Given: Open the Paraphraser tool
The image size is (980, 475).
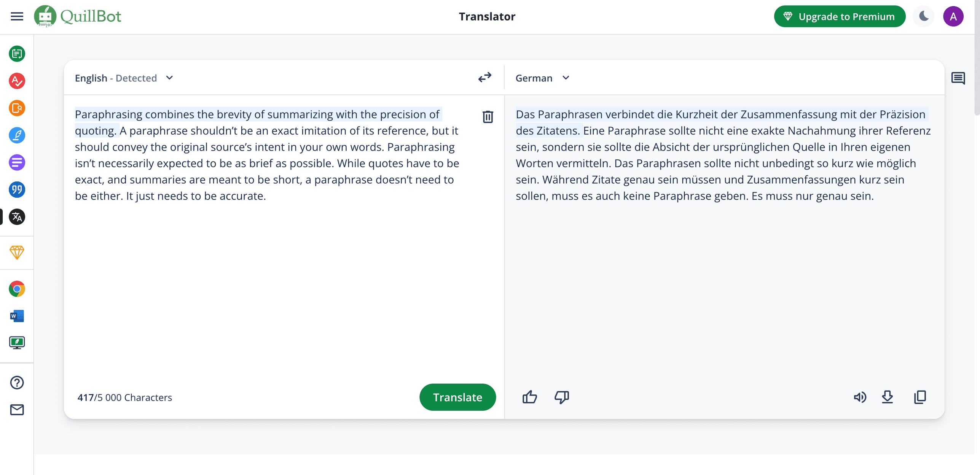Looking at the screenshot, I should (x=16, y=54).
